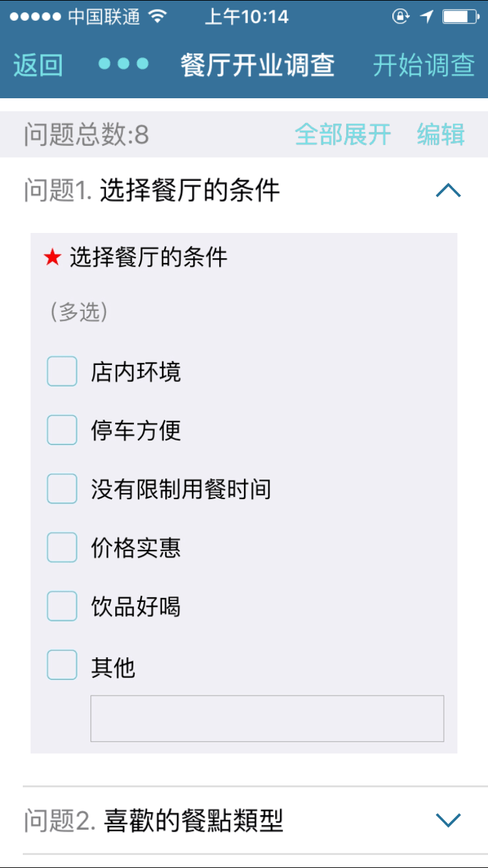Tap 全部展开 to expand all questions

click(x=343, y=135)
